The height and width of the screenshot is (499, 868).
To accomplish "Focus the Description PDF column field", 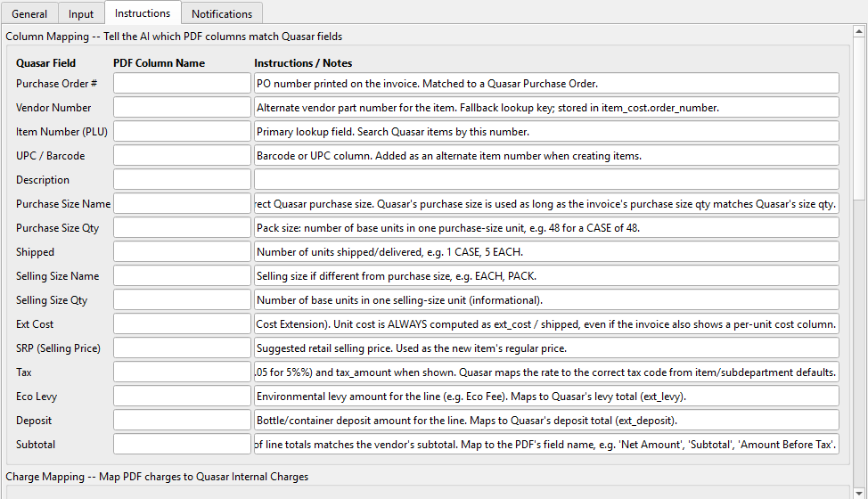I will coord(182,180).
